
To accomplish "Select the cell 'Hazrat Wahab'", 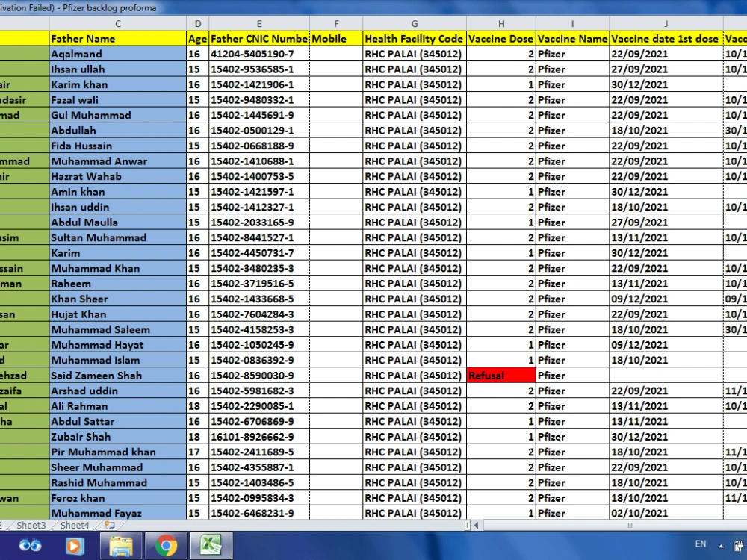I will coord(118,176).
